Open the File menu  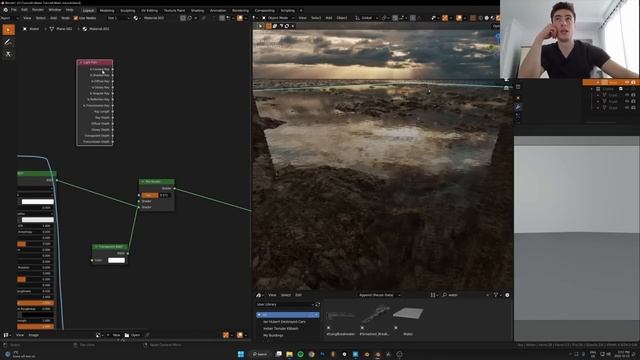[x=14, y=10]
